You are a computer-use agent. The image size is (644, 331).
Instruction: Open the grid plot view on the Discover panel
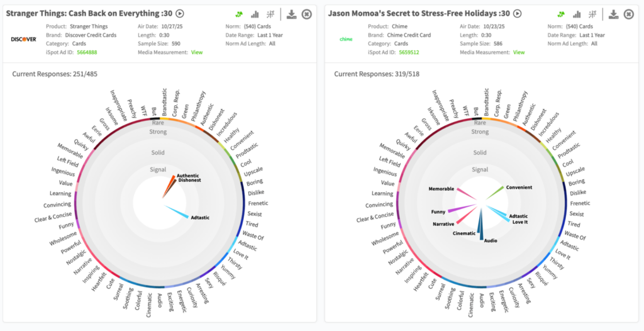pyautogui.click(x=270, y=14)
